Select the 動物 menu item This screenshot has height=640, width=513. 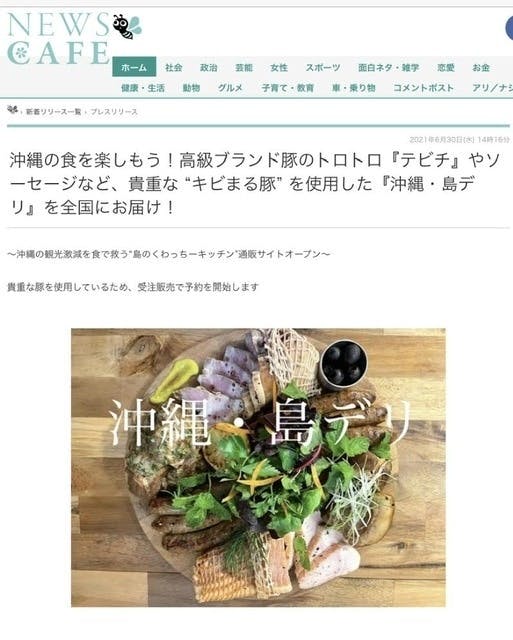pos(191,88)
